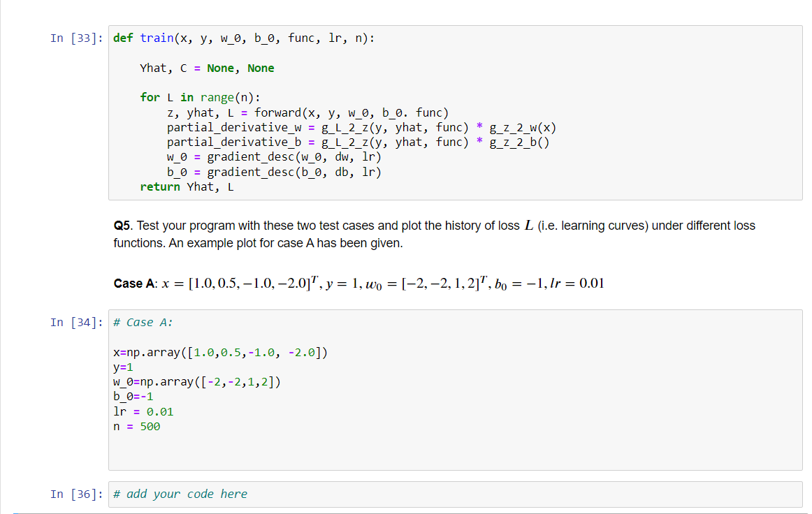Click the Case A formula line

[359, 283]
